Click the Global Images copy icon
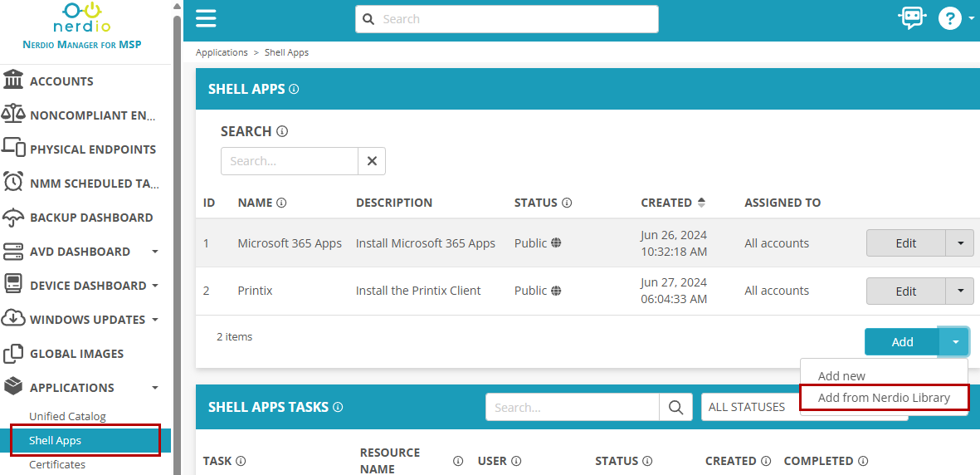This screenshot has height=475, width=980. click(13, 354)
